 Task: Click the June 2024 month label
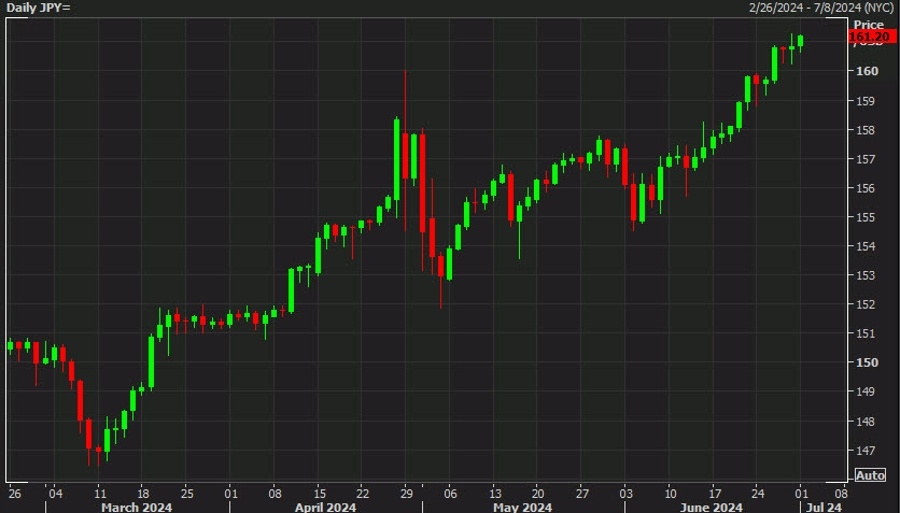pyautogui.click(x=711, y=507)
